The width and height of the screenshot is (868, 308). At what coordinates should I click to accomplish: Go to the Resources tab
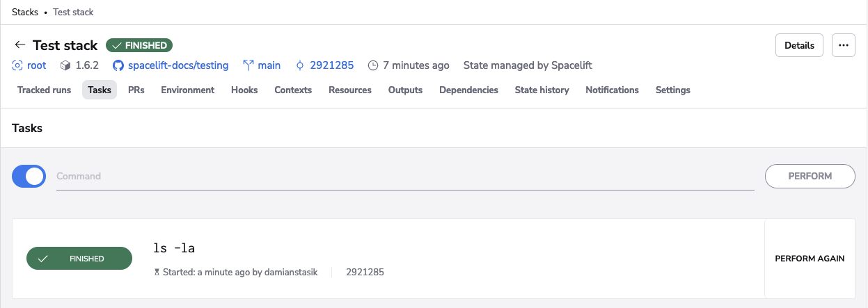click(x=349, y=90)
